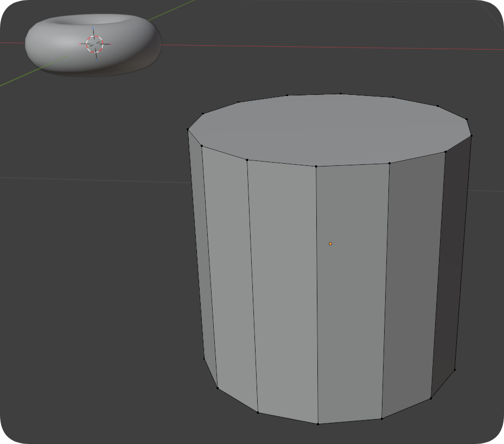Click the orange origin dot on the cylinder
This screenshot has width=504, height=444.
330,244
